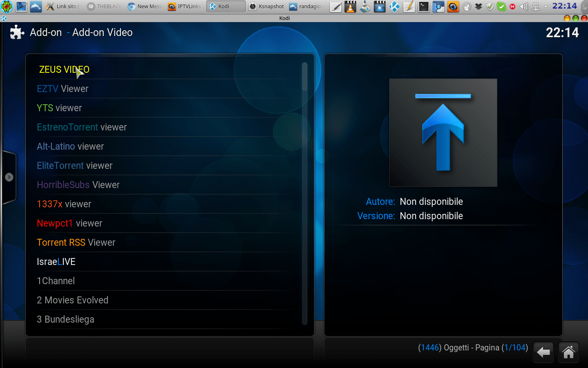The image size is (588, 368).
Task: Launch the Chromium browser icon
Action: tap(439, 6)
